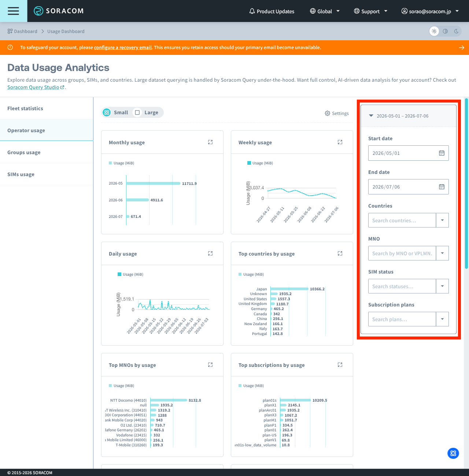
Task: Open Product Updates notifications
Action: 272,11
